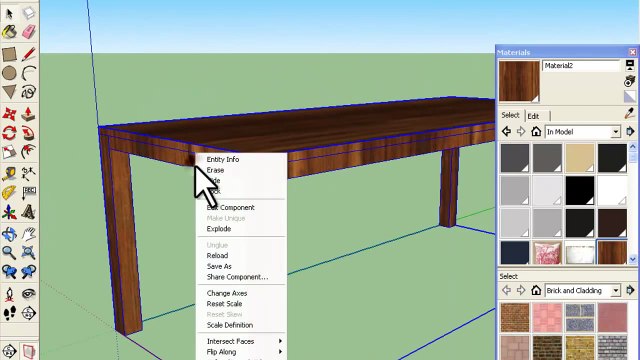Select the Push/Pull tool

pyautogui.click(x=29, y=114)
